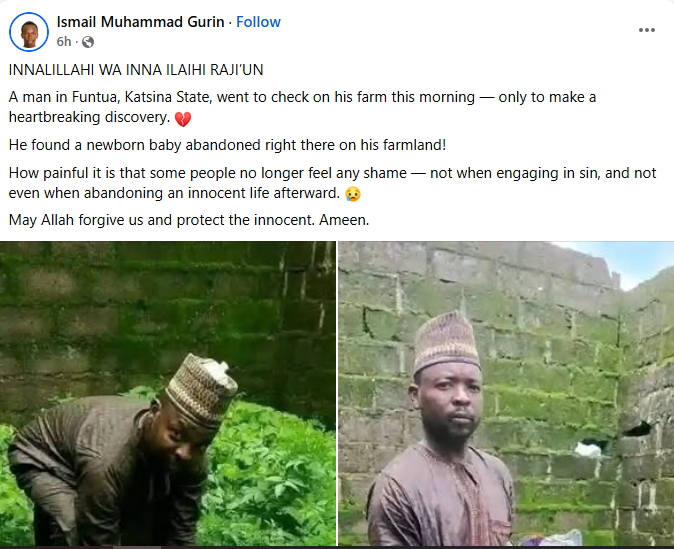674x549 pixels.
Task: Click the 6h post timestamp
Action: (x=65, y=42)
